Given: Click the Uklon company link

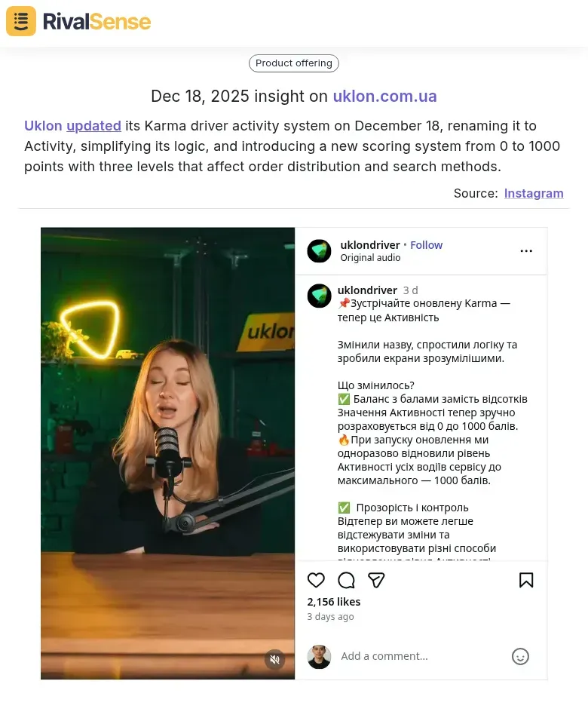Looking at the screenshot, I should click(x=43, y=126).
